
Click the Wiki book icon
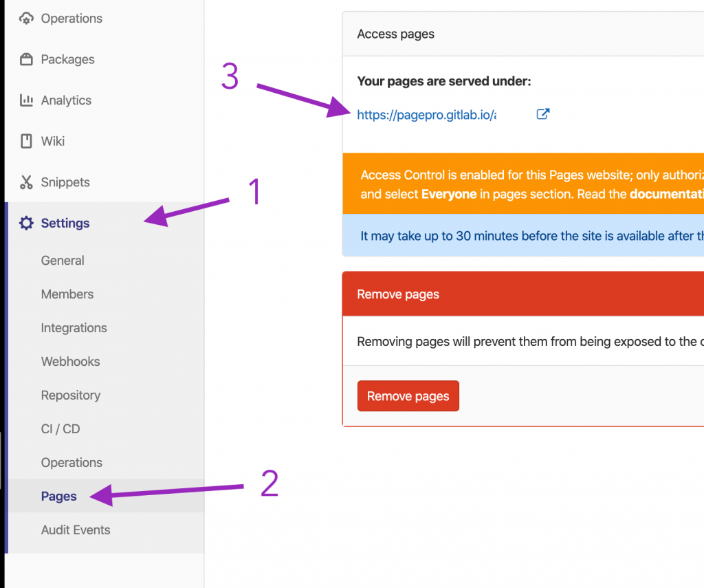click(26, 141)
